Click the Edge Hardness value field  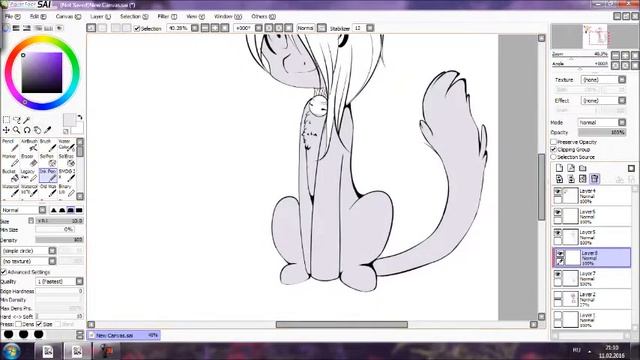(59, 291)
